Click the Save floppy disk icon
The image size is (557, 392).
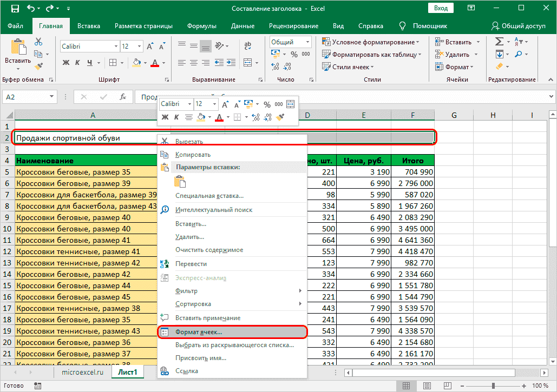15,9
